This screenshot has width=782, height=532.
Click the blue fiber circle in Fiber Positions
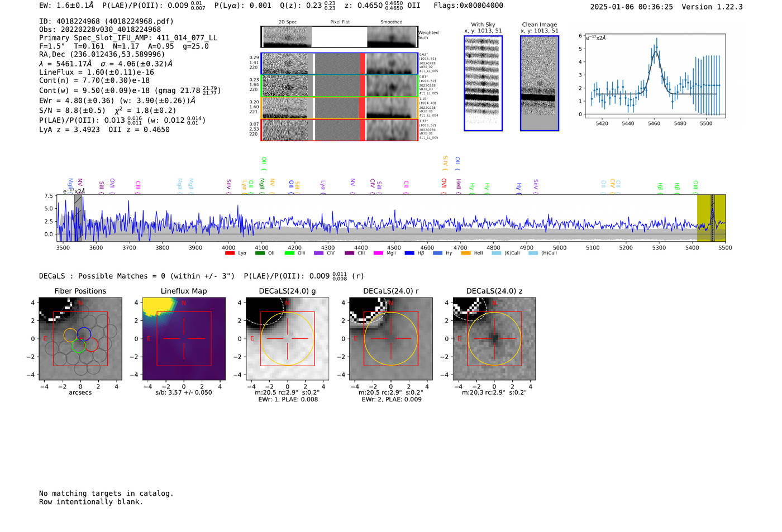(84, 334)
